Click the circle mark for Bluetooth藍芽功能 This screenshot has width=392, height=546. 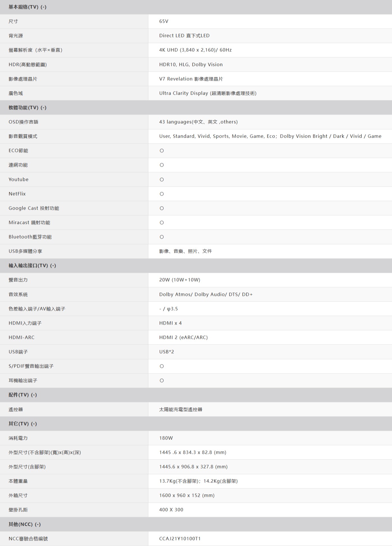(162, 237)
